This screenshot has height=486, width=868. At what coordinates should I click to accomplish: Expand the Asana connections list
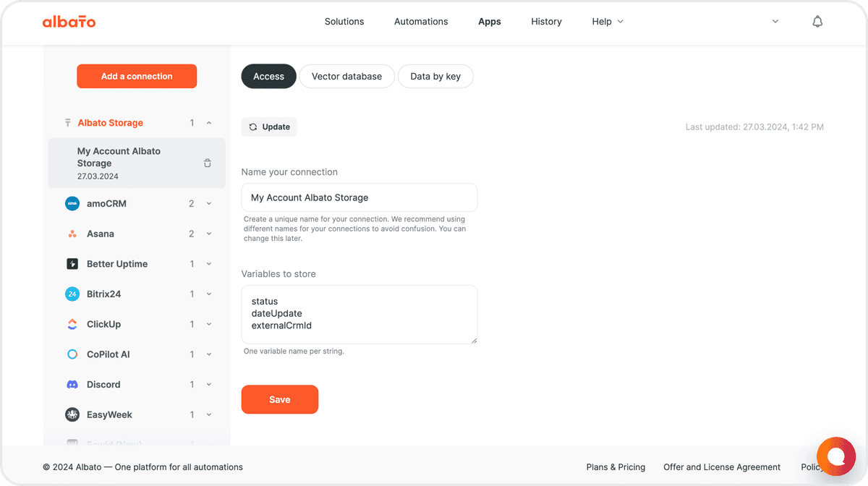point(209,234)
